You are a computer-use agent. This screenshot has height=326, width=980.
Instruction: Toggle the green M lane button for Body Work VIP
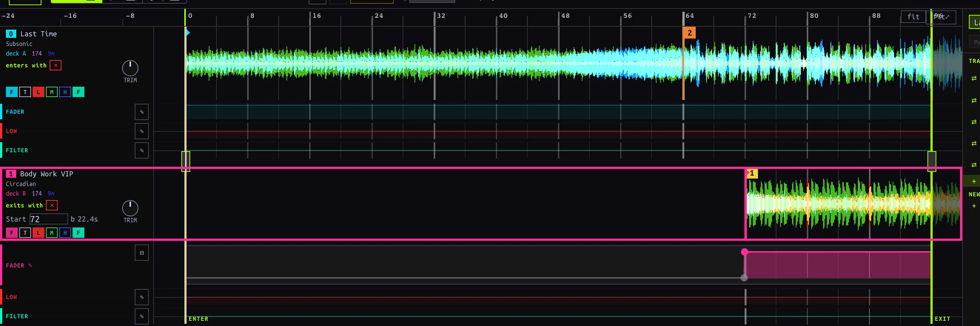[52, 233]
